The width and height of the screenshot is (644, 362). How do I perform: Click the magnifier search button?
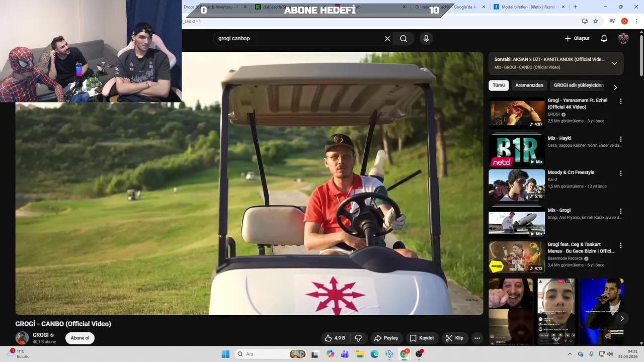click(x=404, y=39)
